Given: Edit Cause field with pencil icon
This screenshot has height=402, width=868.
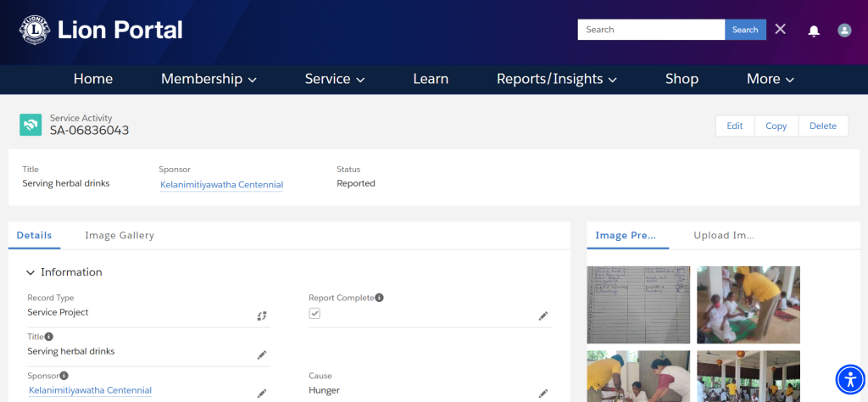Looking at the screenshot, I should click(x=543, y=394).
